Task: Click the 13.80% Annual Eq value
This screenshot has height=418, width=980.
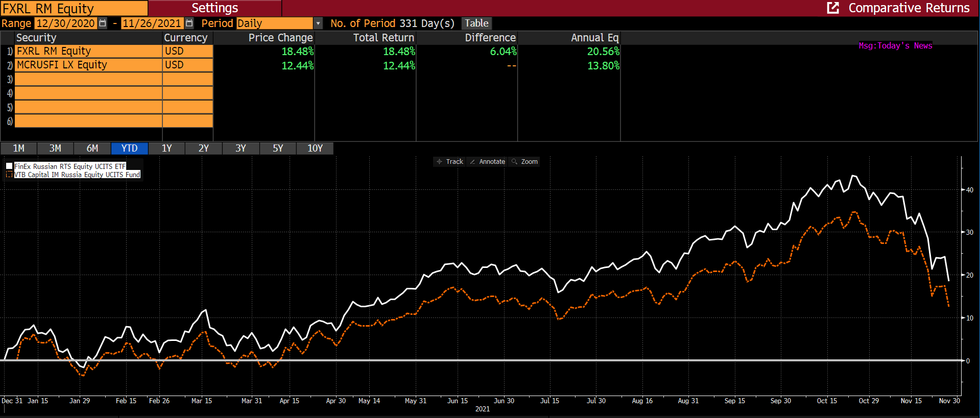Action: [x=604, y=65]
